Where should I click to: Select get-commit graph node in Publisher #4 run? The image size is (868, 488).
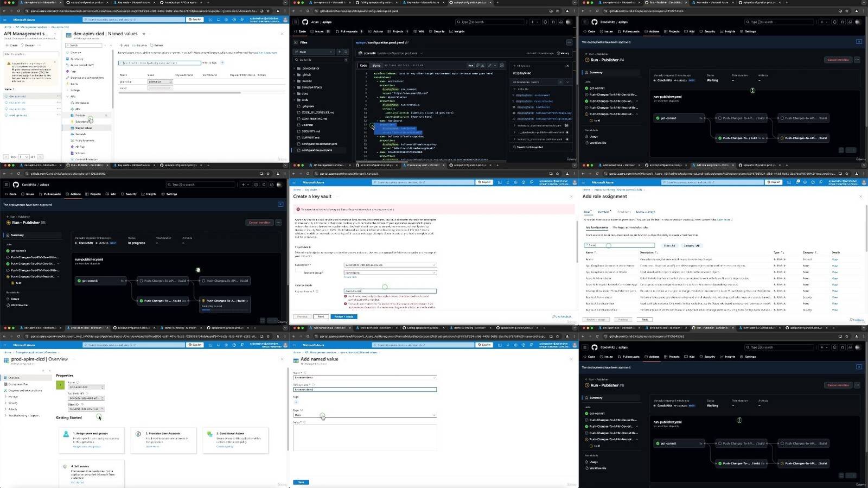click(678, 118)
